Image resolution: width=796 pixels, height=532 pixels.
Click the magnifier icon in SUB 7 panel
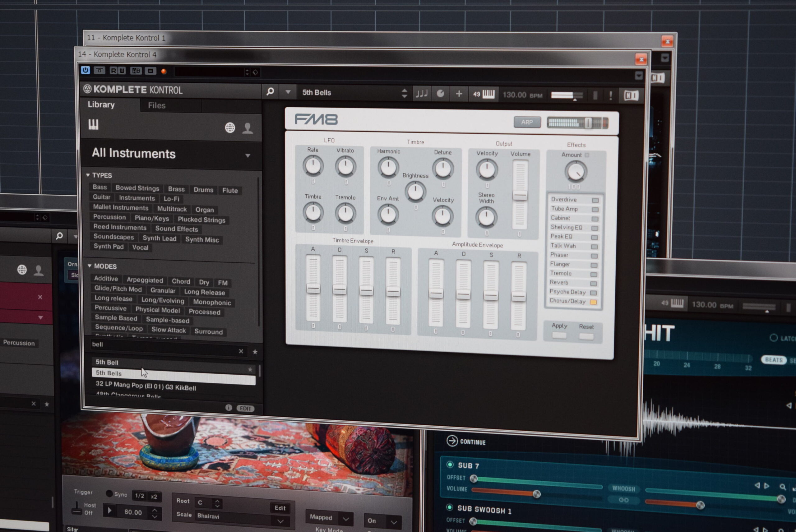tap(782, 487)
